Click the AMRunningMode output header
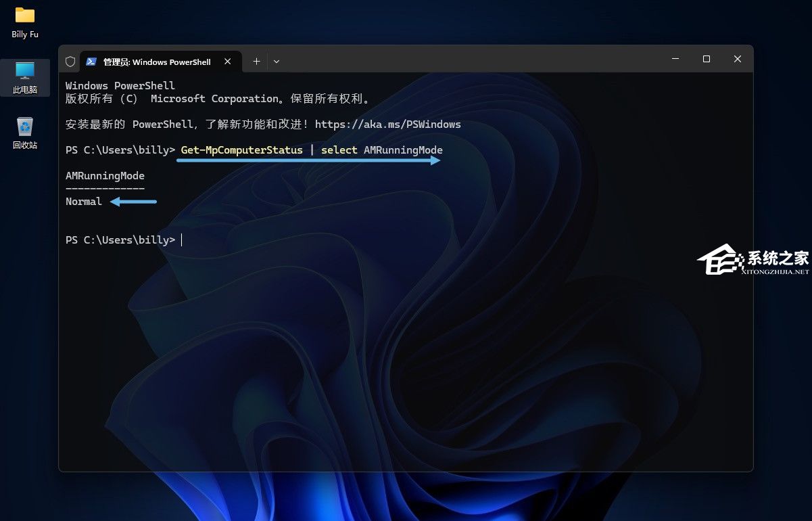This screenshot has height=521, width=812. click(x=105, y=176)
